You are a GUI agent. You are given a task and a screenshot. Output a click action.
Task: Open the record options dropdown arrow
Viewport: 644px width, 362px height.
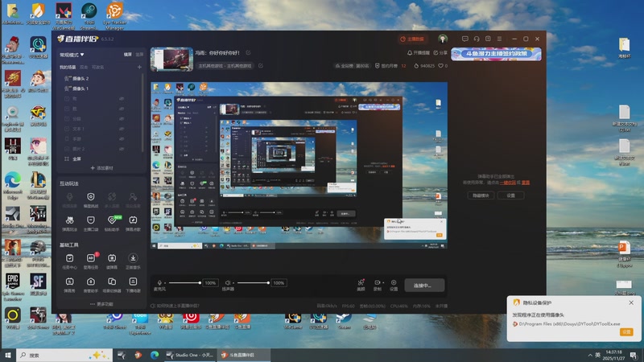(x=383, y=282)
